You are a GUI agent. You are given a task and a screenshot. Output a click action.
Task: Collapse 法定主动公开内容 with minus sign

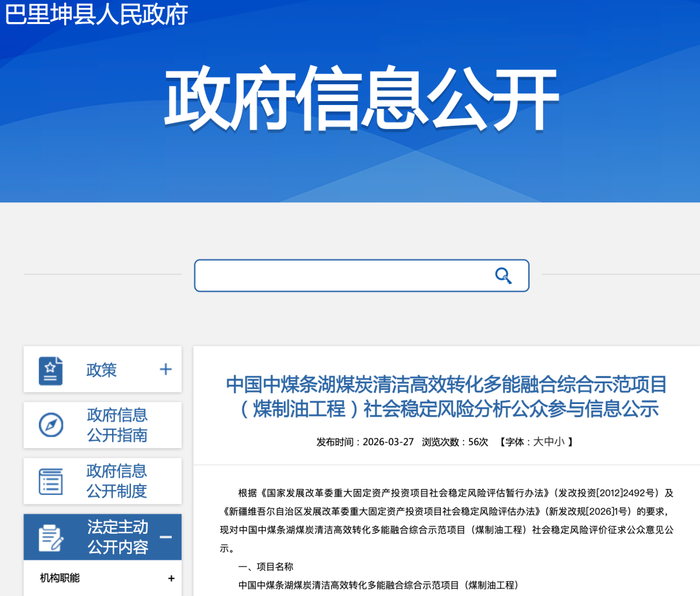(166, 537)
